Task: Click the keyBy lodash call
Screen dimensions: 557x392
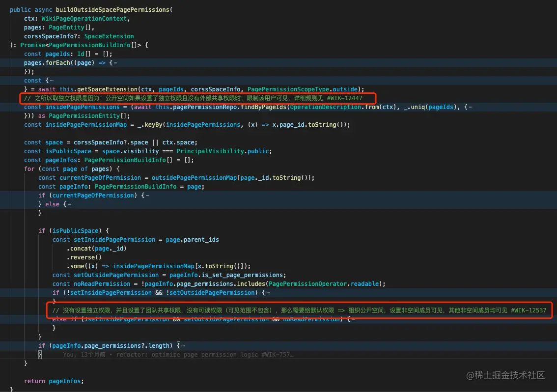Action: click(153, 125)
